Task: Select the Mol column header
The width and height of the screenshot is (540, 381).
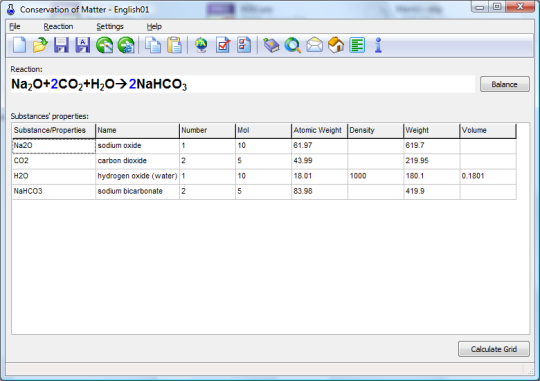Action: coord(264,131)
